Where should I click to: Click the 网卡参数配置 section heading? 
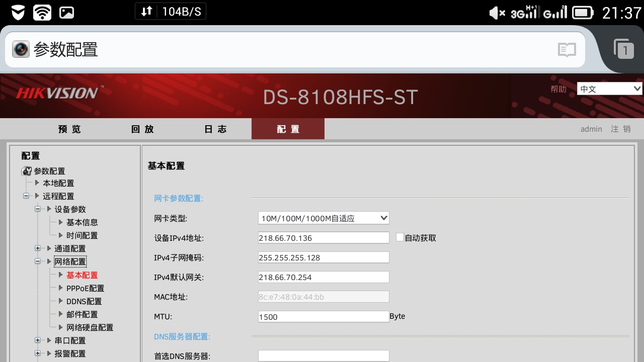178,198
